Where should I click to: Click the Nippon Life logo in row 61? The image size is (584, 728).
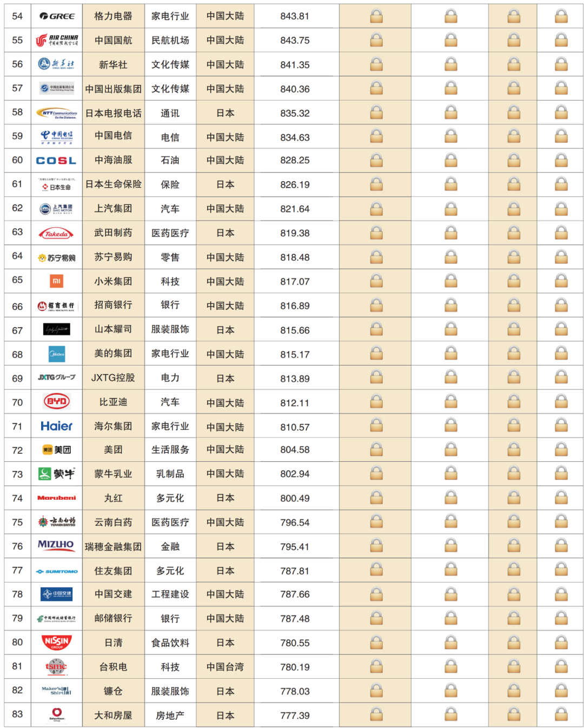coord(56,184)
